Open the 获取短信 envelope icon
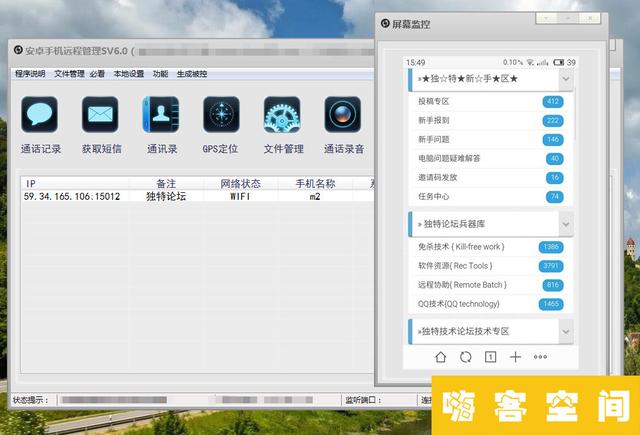 (x=100, y=114)
